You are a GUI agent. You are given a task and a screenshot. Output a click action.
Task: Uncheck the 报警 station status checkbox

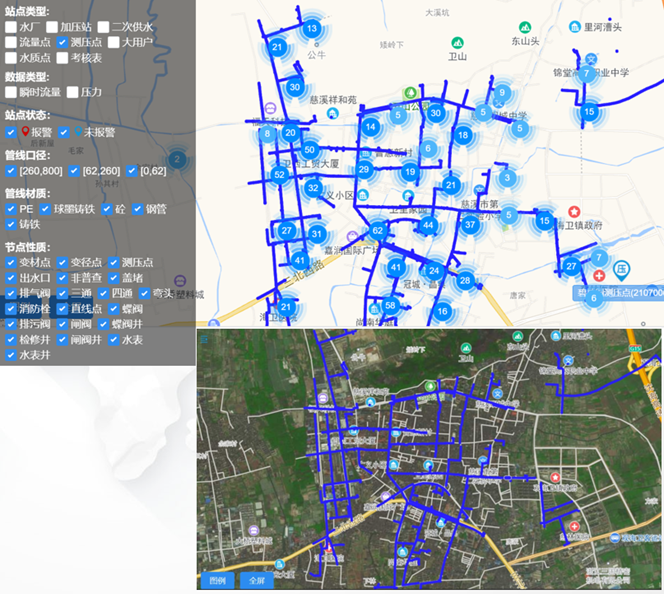pos(11,132)
